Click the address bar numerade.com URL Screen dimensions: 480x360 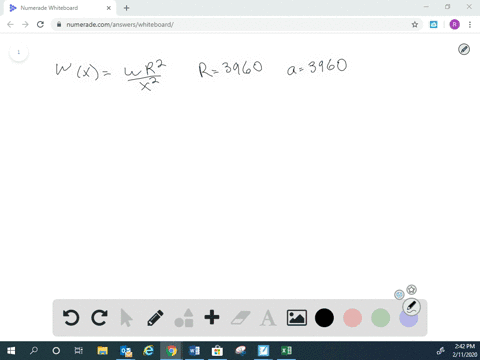point(120,25)
